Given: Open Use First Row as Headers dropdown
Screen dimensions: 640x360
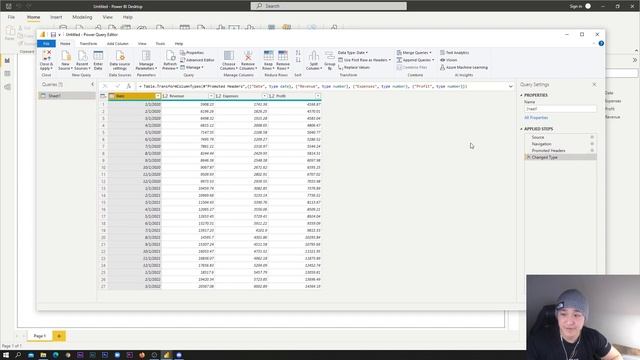Looking at the screenshot, I should pyautogui.click(x=364, y=60).
